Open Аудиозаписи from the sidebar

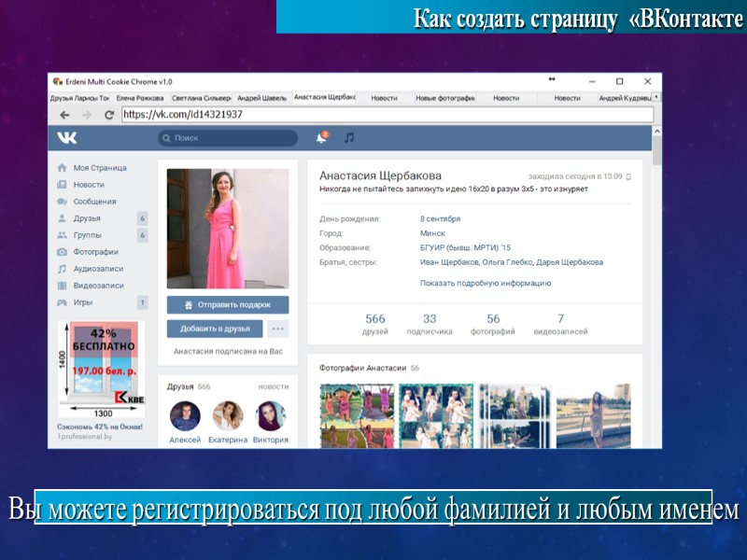pyautogui.click(x=97, y=268)
